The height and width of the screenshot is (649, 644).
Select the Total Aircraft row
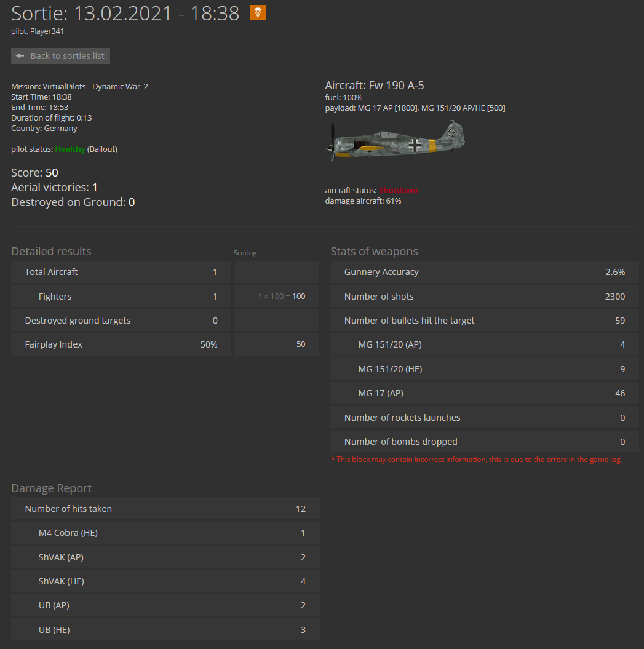tap(121, 272)
